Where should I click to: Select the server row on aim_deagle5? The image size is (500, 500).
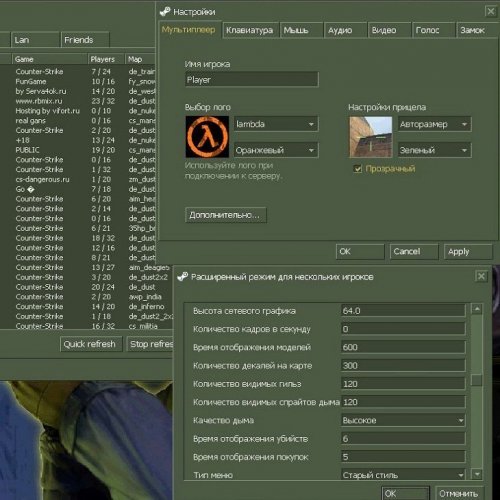point(87,267)
